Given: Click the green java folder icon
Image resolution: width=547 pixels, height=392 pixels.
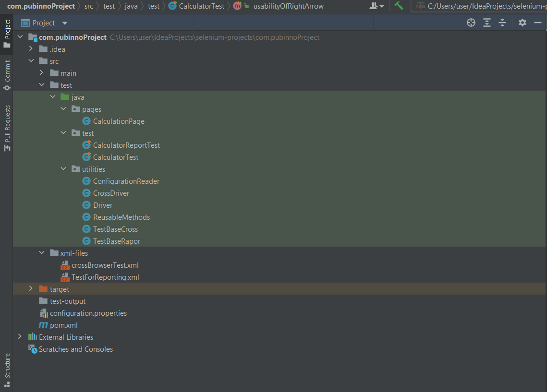Looking at the screenshot, I should pos(65,97).
